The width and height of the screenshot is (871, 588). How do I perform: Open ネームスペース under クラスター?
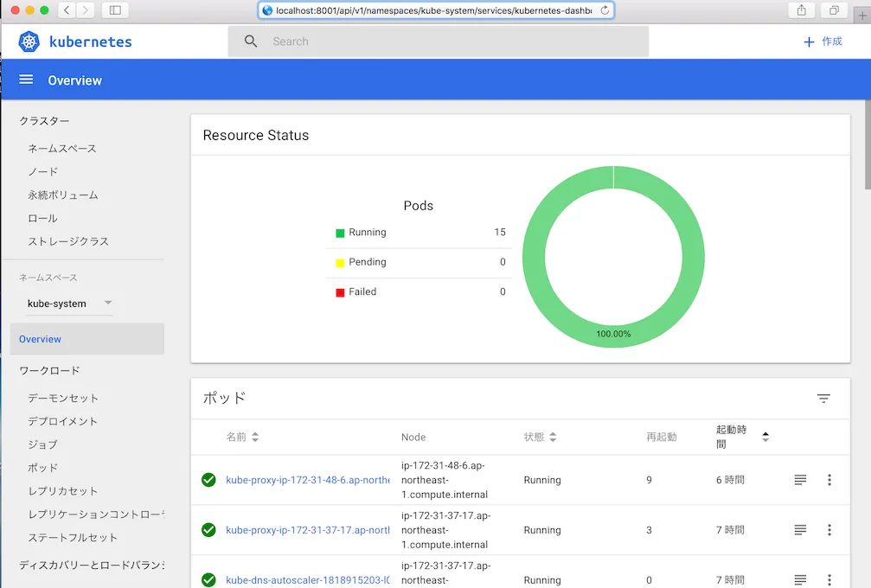62,148
